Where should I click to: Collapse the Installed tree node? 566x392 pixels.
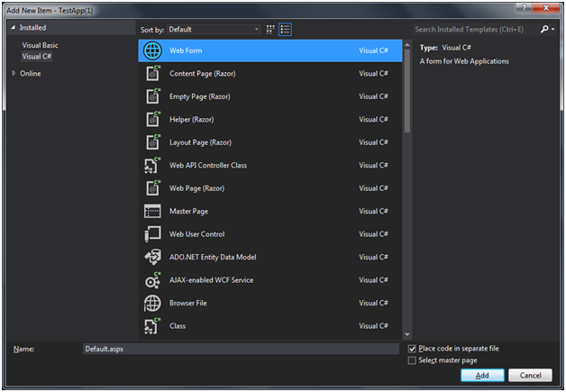pyautogui.click(x=13, y=28)
